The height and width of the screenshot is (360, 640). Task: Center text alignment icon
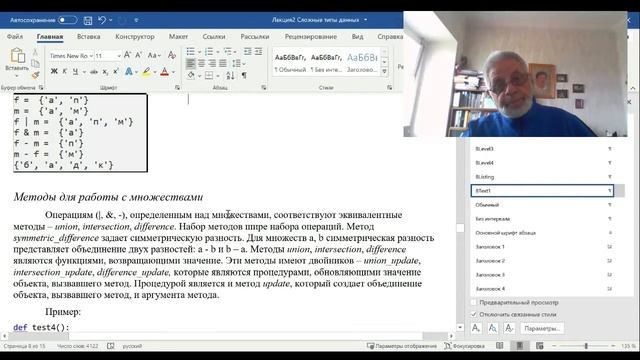pyautogui.click(x=202, y=63)
